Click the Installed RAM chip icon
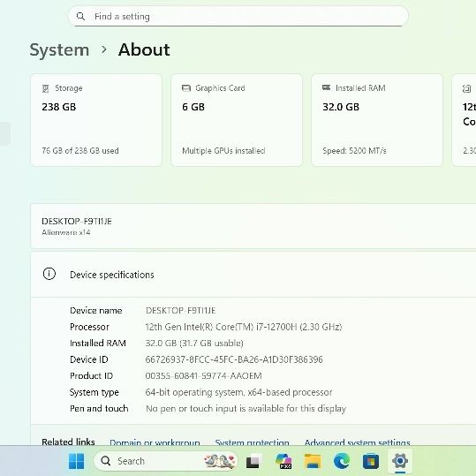Viewport: 476px width, 476px height. point(327,87)
